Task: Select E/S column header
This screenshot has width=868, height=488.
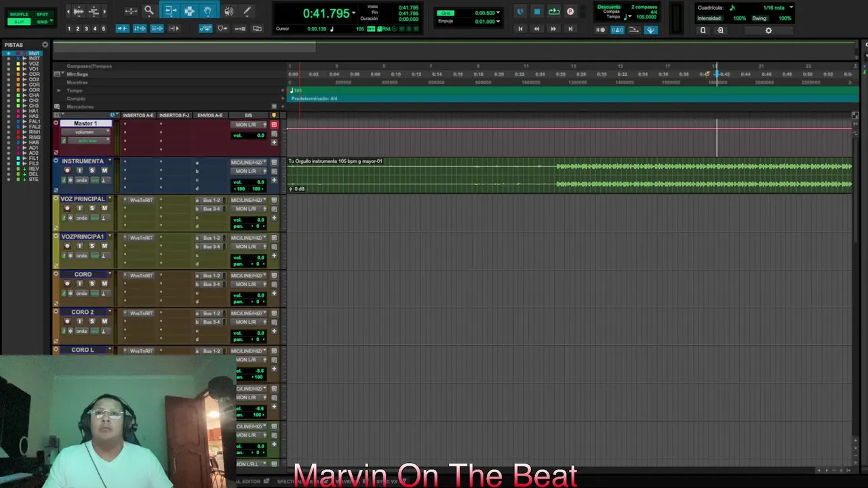Action: tap(248, 115)
